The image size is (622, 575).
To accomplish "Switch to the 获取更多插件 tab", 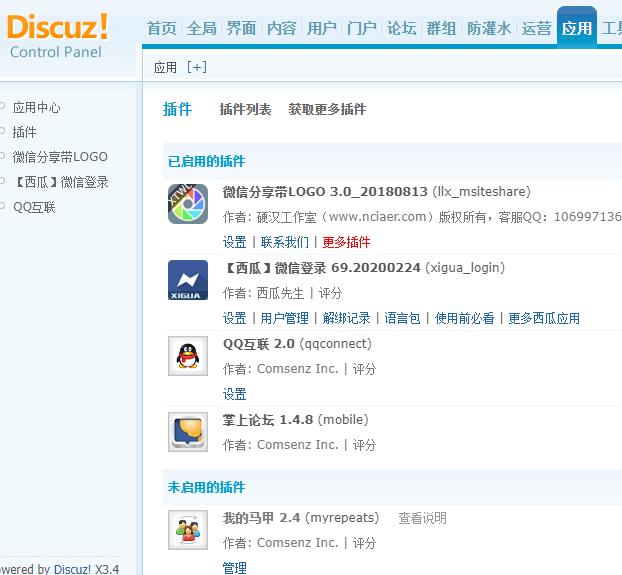I will [327, 109].
